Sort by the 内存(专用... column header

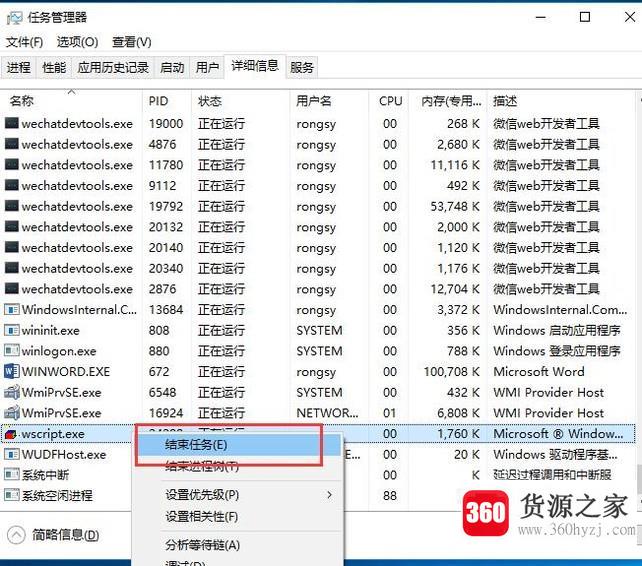(448, 101)
